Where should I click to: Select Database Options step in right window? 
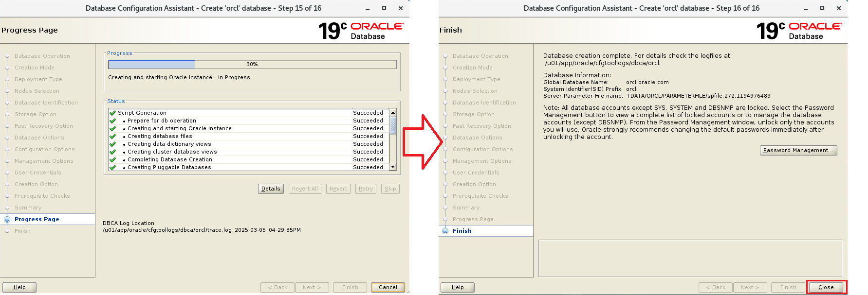[x=478, y=138]
